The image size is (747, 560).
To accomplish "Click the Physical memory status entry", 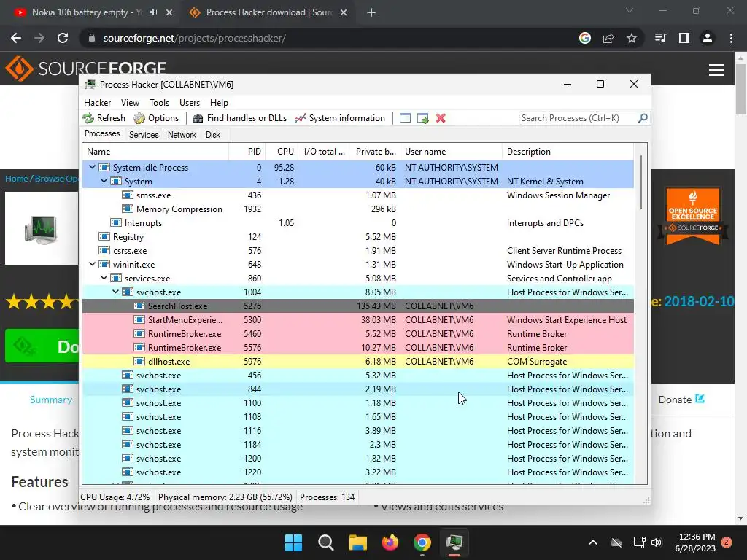I will [x=225, y=497].
